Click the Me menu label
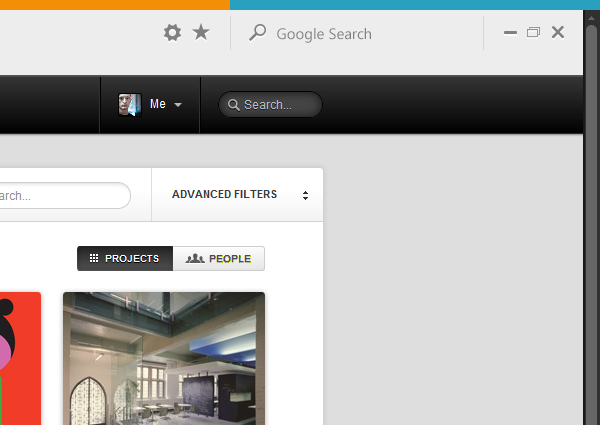The height and width of the screenshot is (425, 600). pos(158,104)
